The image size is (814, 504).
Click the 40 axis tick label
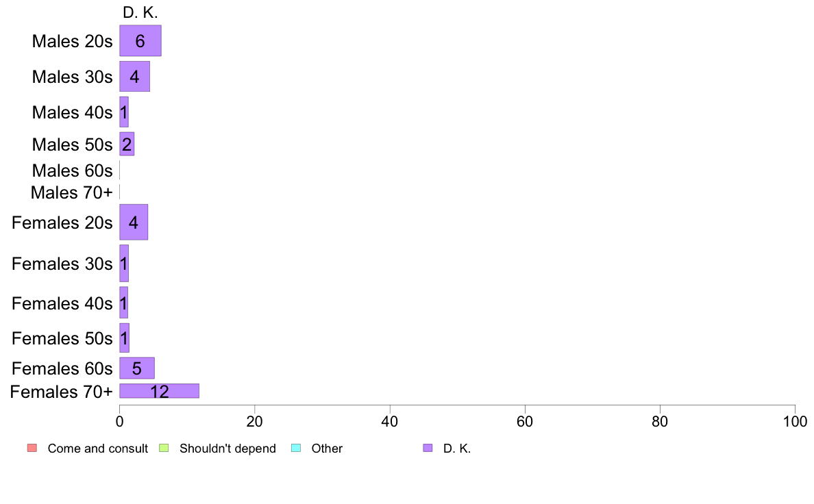pos(390,421)
